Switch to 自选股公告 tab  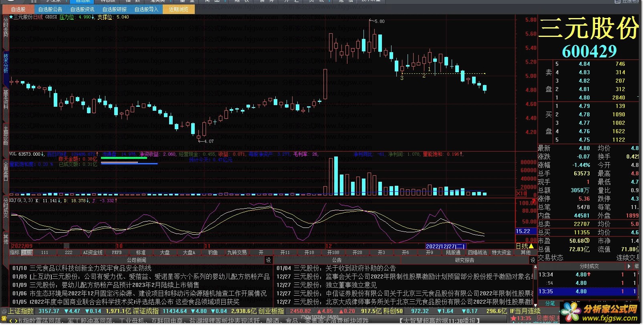click(50, 9)
